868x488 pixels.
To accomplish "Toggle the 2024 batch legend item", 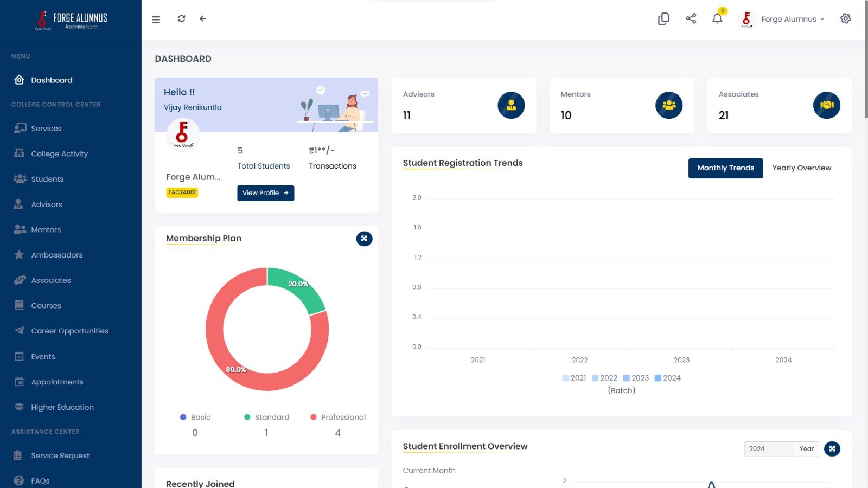I will coord(667,378).
